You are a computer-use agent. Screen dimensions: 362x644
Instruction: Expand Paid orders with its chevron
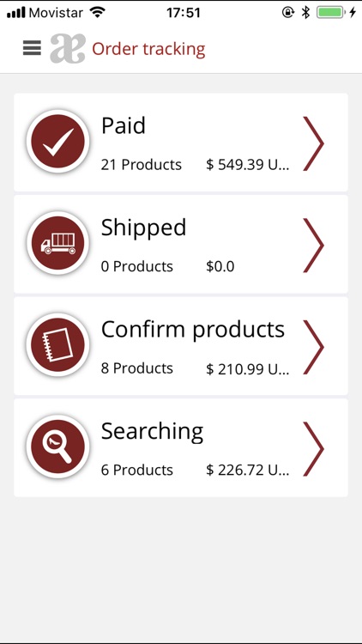tap(314, 143)
